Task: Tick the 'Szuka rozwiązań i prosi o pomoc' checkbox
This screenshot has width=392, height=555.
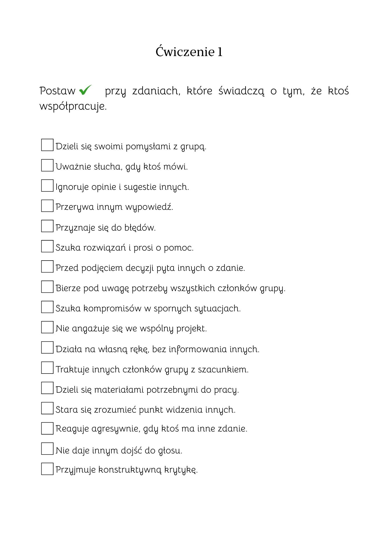Action: click(47, 246)
